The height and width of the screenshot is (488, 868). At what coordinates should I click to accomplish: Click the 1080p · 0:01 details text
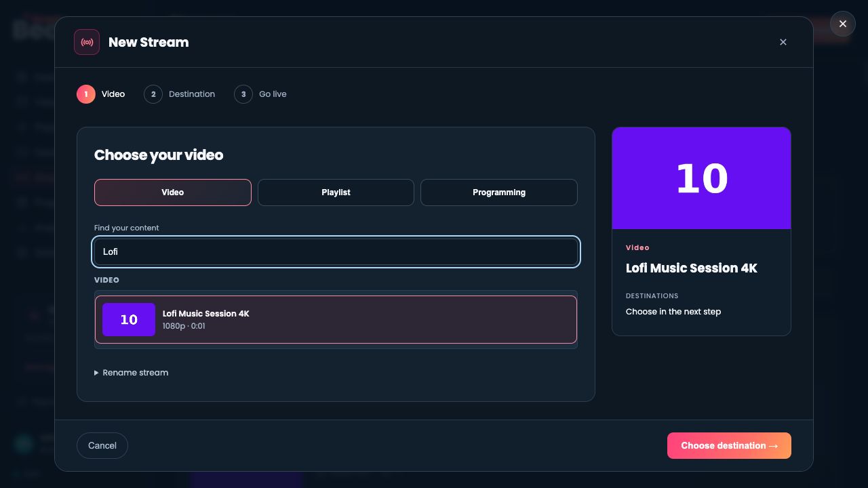pos(184,326)
